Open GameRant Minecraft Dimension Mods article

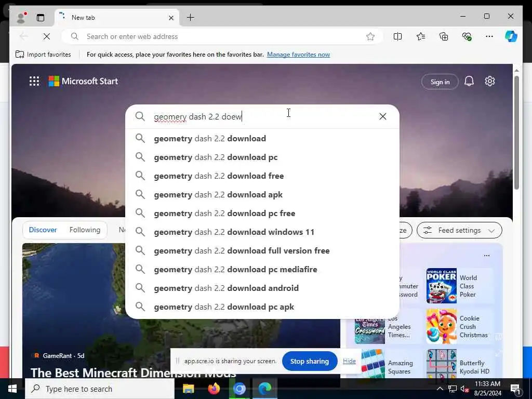(x=133, y=372)
